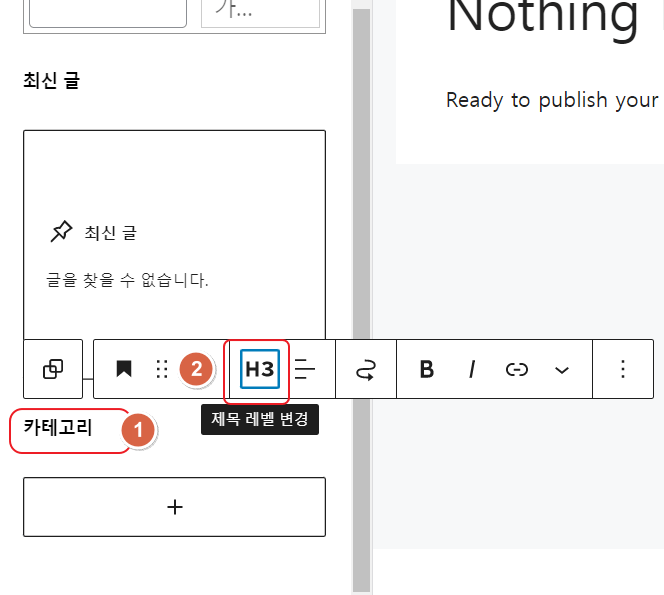Click the pin icon in latest posts block
This screenshot has height=595, width=664.
tap(61, 231)
